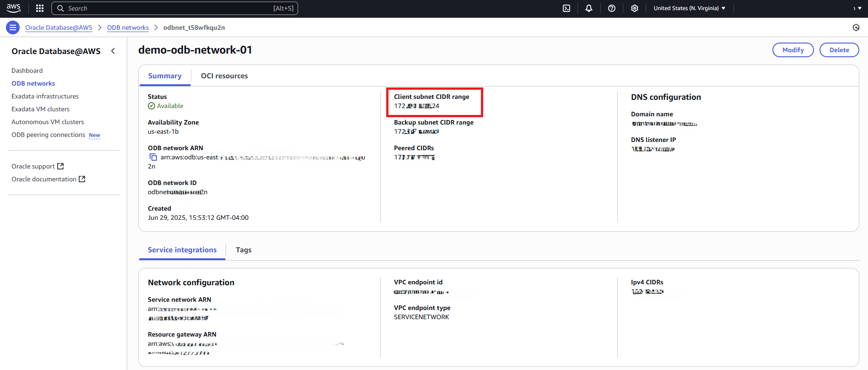Click the Service network ARN label
Viewport: 868px width, 370px height.
[x=179, y=299]
